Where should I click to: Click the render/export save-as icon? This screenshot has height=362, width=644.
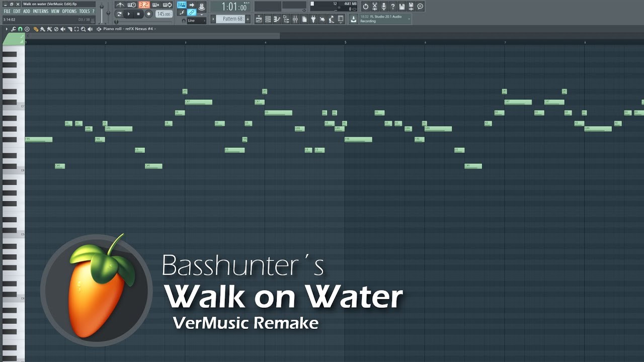click(x=411, y=6)
